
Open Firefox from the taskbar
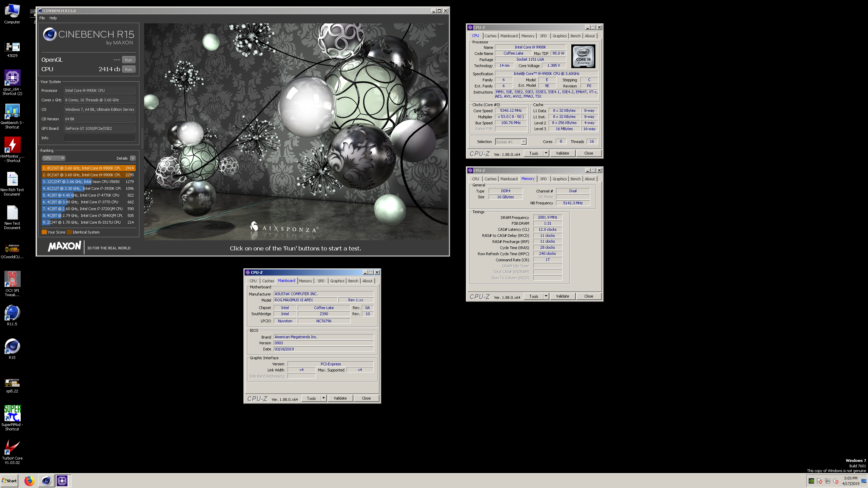coord(29,481)
